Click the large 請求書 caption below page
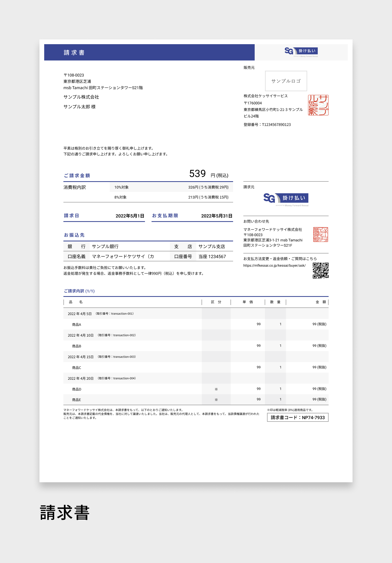392x563 pixels. pyautogui.click(x=65, y=513)
